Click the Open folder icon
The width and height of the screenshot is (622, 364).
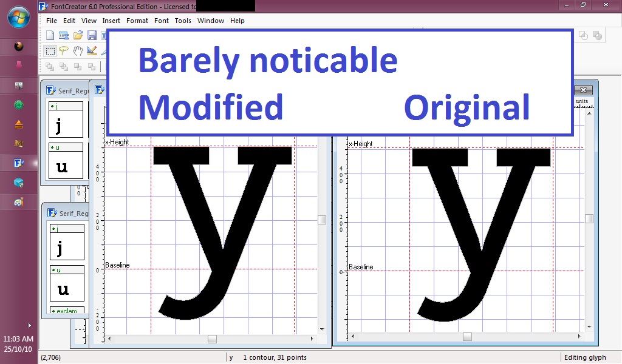tap(78, 35)
